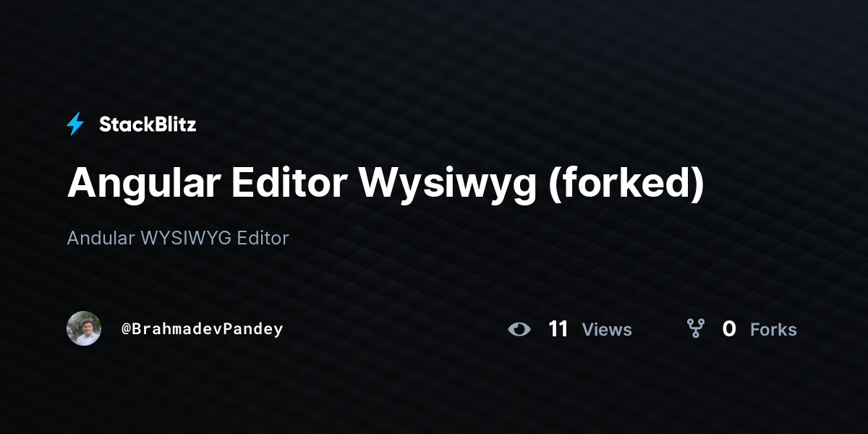Select the Forks label
This screenshot has height=434, width=868.
[773, 330]
